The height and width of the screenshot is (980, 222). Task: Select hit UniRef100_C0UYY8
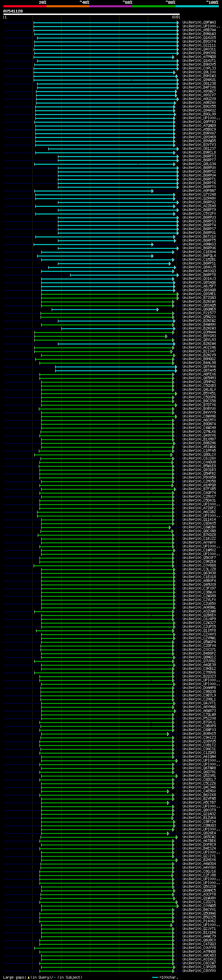[x=199, y=948]
